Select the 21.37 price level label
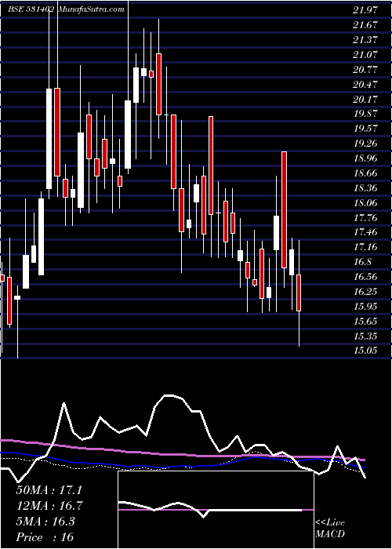This screenshot has width=392, height=549. [365, 40]
